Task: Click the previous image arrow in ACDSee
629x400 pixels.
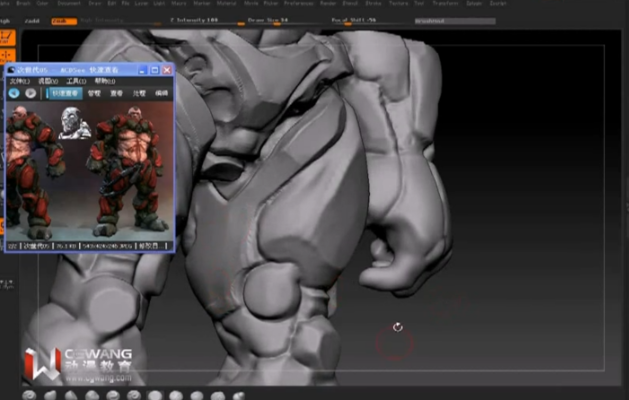Action: [15, 93]
